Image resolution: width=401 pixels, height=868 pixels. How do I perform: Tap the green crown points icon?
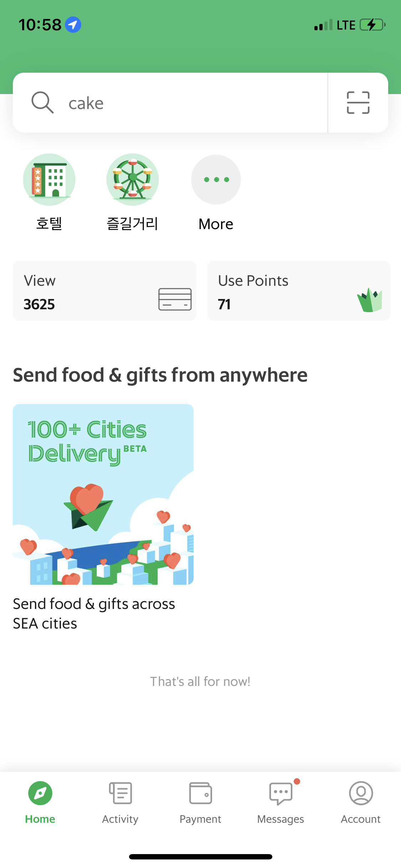(x=370, y=300)
